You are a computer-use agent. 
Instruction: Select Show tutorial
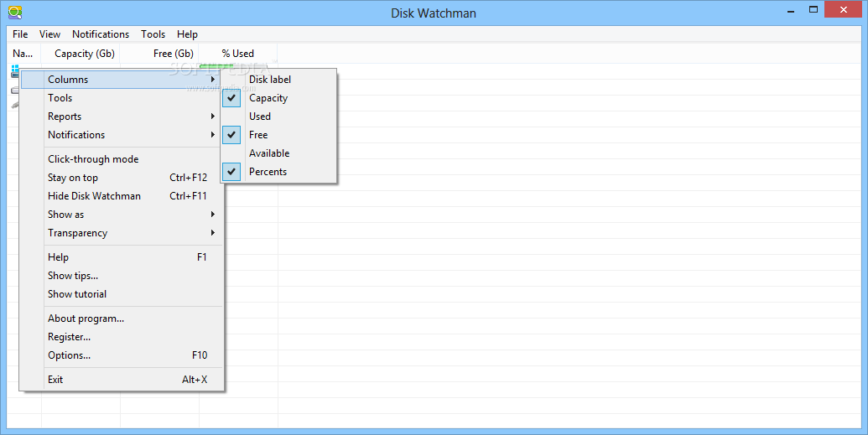pyautogui.click(x=122, y=294)
